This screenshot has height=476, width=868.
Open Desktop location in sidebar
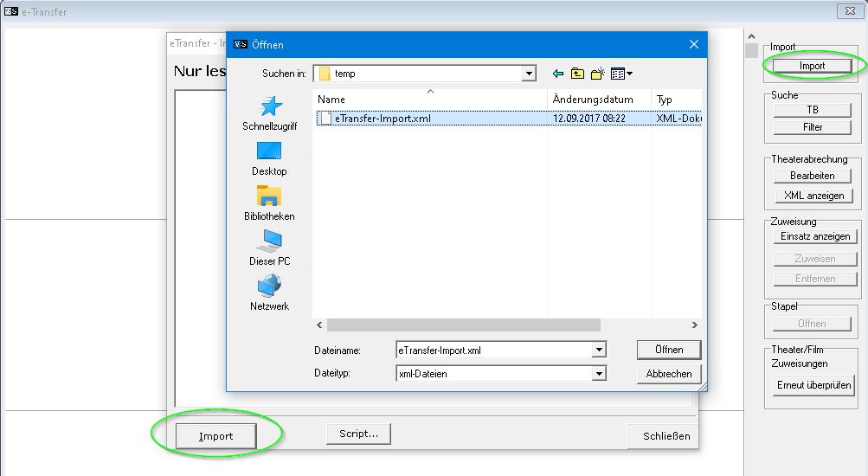click(269, 158)
